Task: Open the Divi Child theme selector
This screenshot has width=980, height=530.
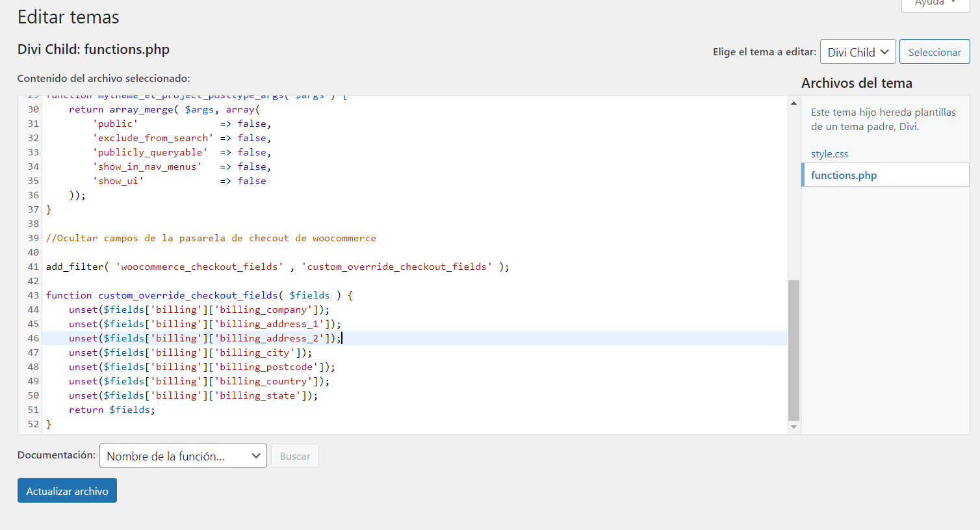Action: pyautogui.click(x=857, y=52)
